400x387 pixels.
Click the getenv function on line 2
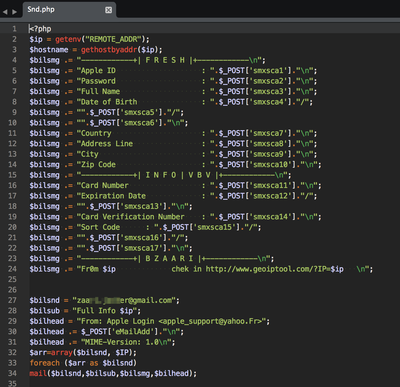68,39
